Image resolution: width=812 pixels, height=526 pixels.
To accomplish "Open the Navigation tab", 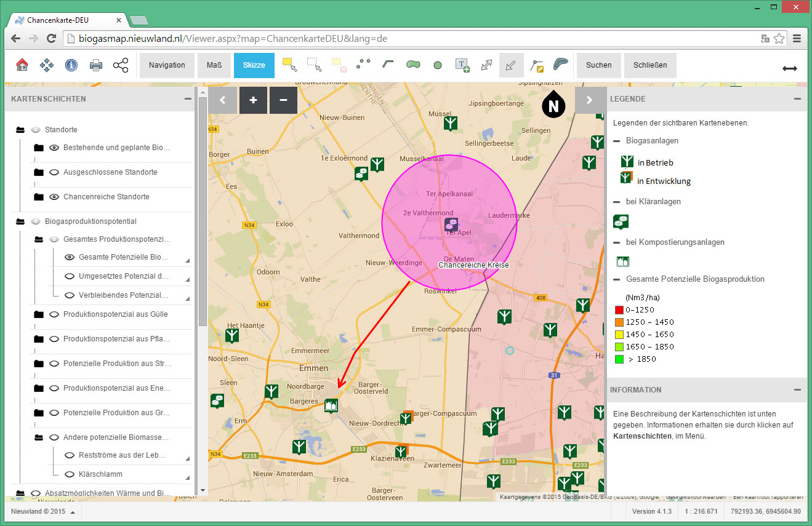I will [x=167, y=65].
